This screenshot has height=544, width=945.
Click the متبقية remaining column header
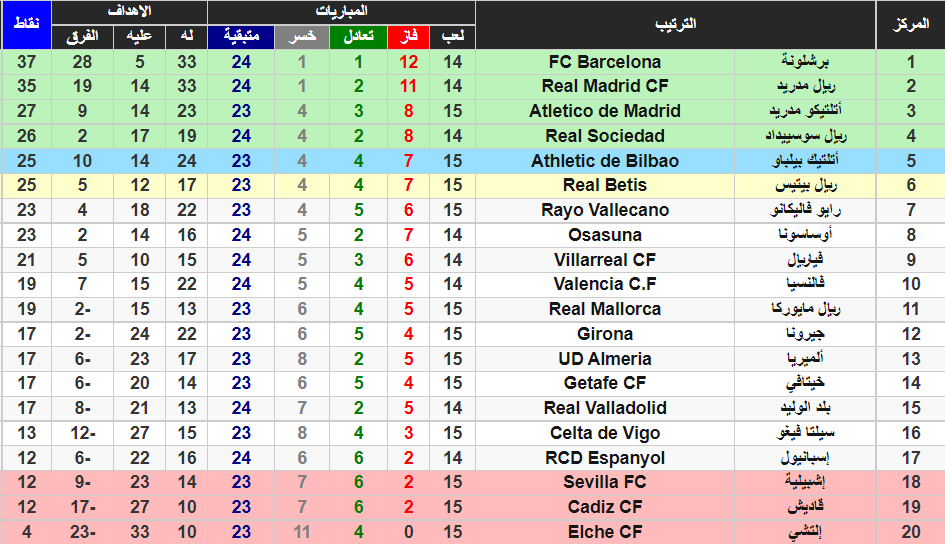(241, 37)
